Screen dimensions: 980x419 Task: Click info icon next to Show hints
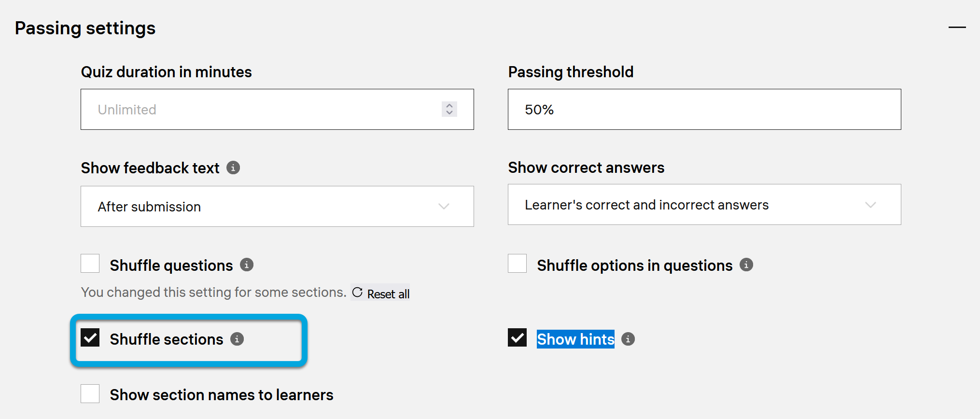[x=628, y=339]
